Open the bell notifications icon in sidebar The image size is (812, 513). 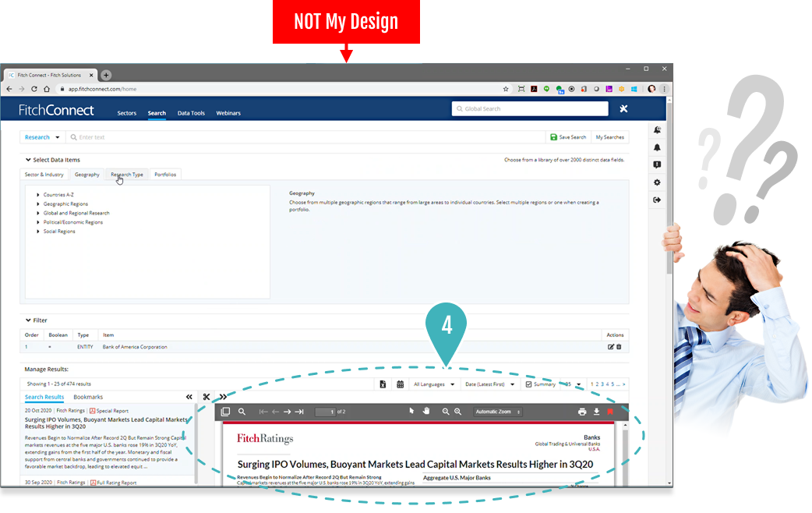click(x=657, y=147)
